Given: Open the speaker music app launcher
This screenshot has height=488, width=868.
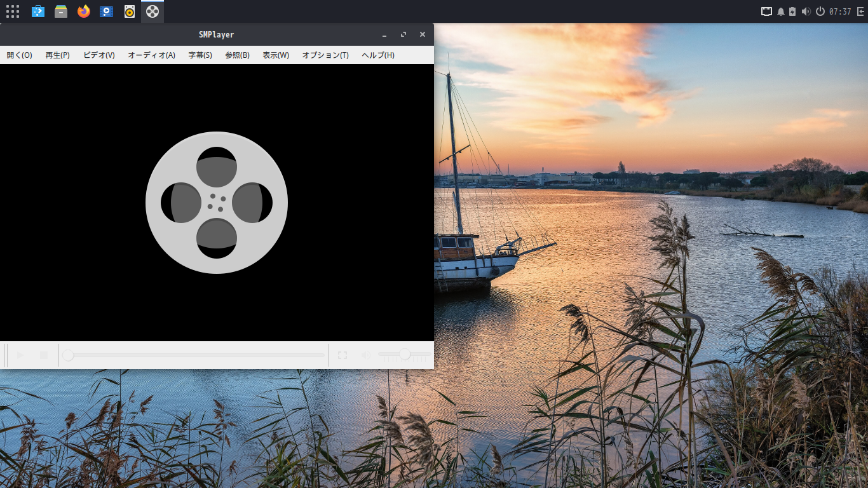Looking at the screenshot, I should pyautogui.click(x=130, y=11).
